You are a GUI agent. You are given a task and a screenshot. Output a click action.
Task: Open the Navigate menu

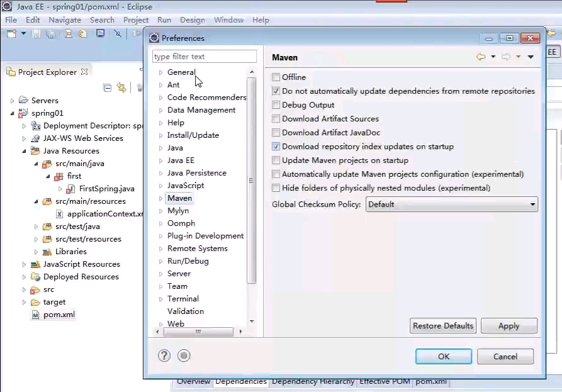point(65,20)
